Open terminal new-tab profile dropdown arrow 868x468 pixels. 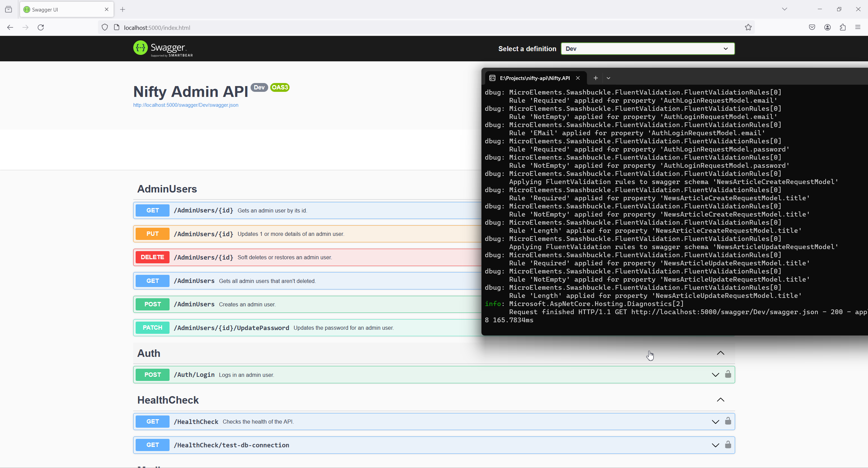(609, 78)
